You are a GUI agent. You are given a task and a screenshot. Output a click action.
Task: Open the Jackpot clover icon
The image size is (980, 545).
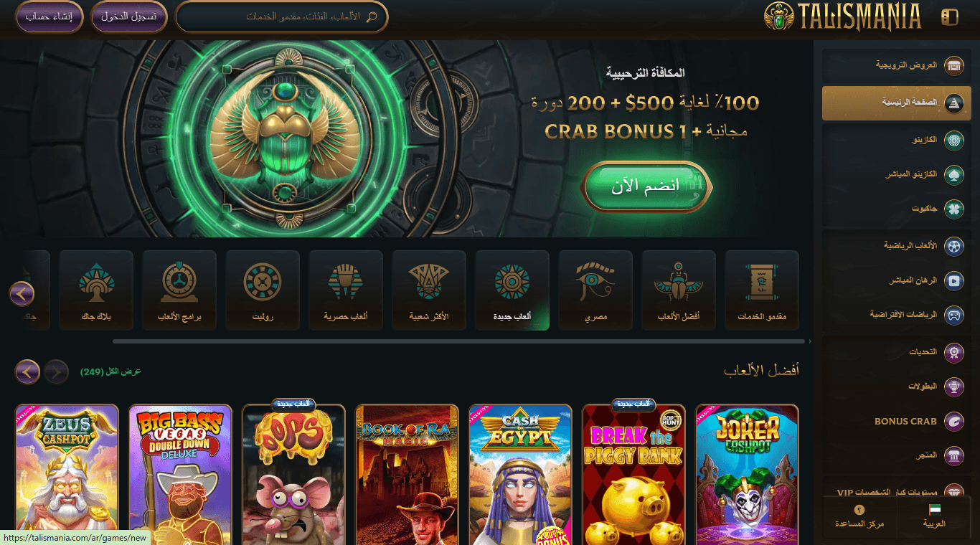[953, 209]
